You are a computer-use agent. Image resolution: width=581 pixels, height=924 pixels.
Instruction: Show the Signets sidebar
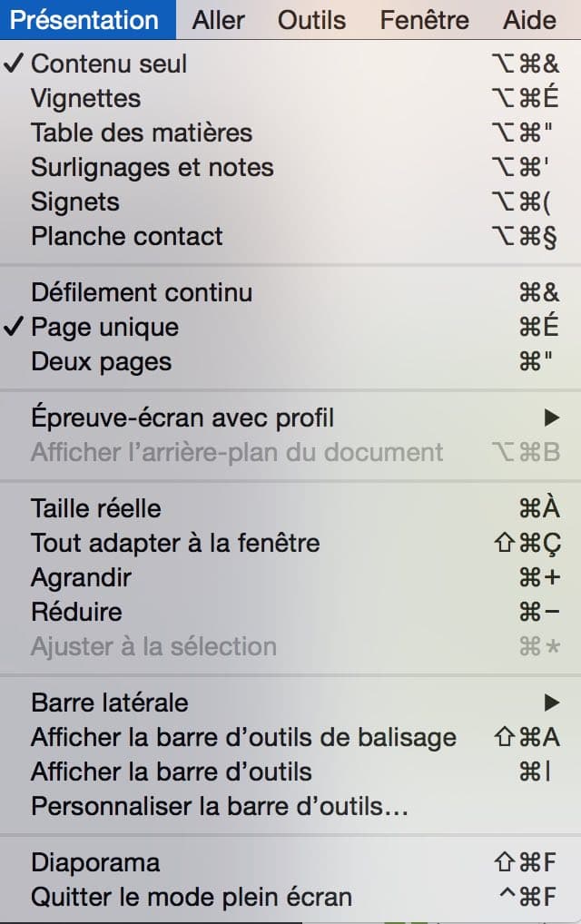pos(290,202)
